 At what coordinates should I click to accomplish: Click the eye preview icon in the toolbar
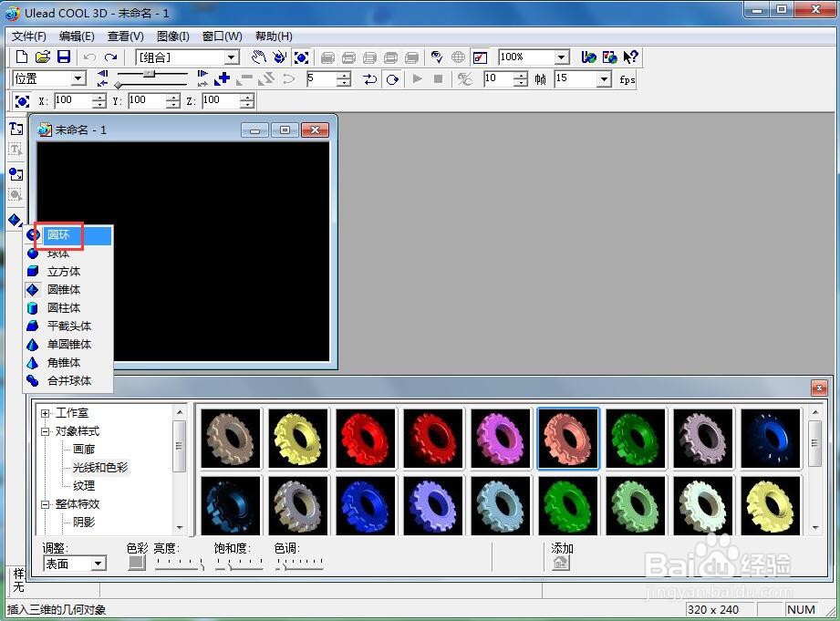pyautogui.click(x=437, y=57)
